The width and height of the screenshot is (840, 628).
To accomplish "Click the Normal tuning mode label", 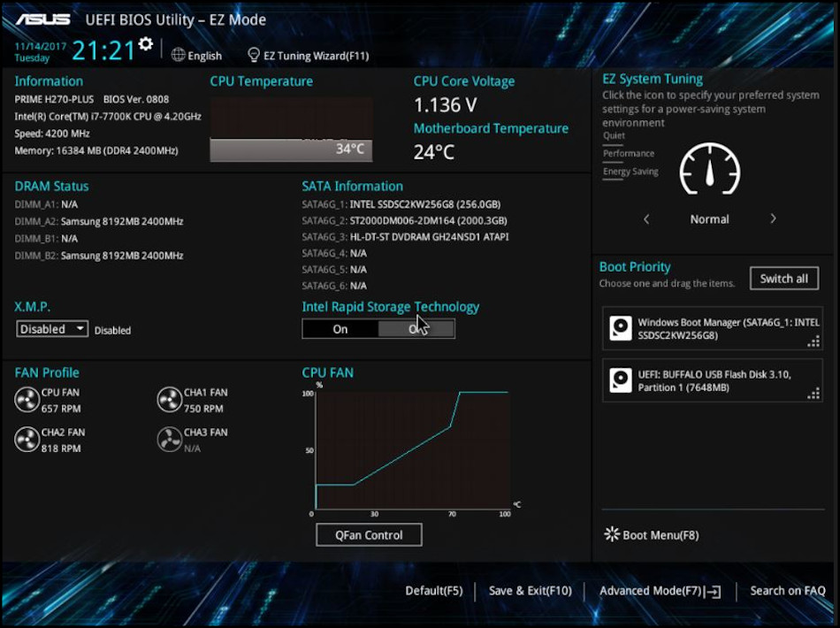I will tap(709, 219).
